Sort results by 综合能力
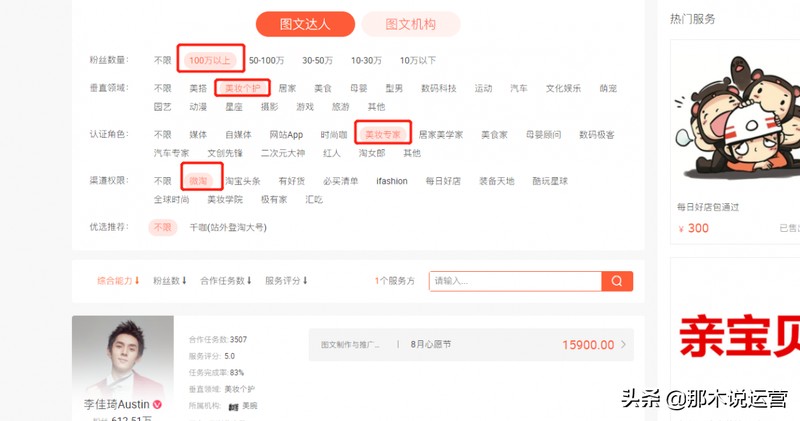This screenshot has height=421, width=800. coord(118,281)
